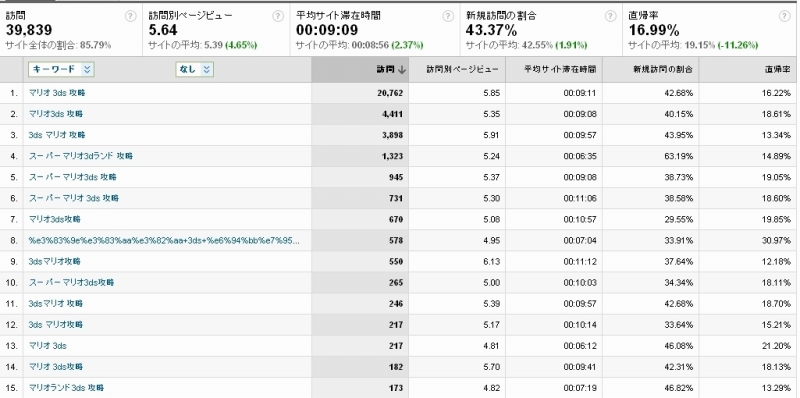The image size is (800, 398).
Task: Open the キーワード dimension dropdown
Action: pyautogui.click(x=62, y=69)
